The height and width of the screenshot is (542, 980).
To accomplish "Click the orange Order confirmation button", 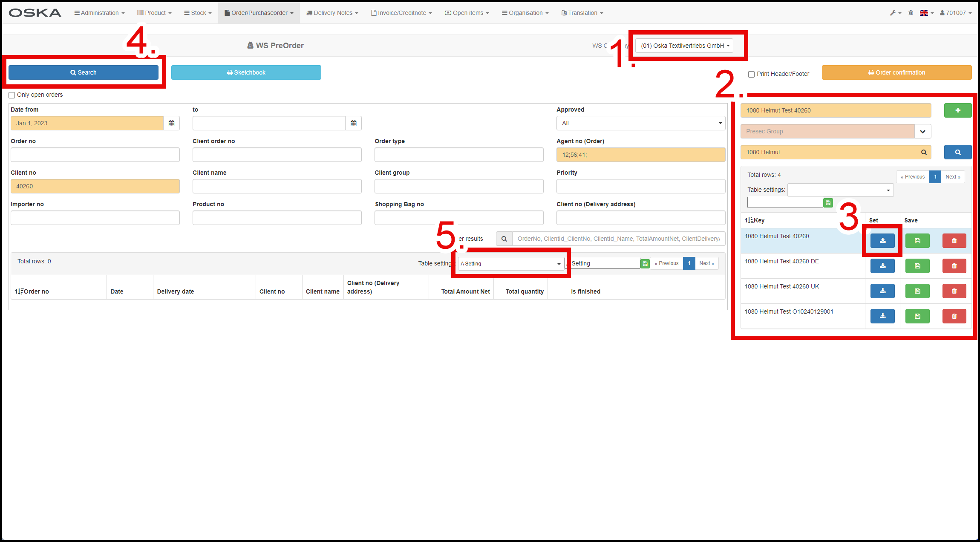I will tap(896, 72).
